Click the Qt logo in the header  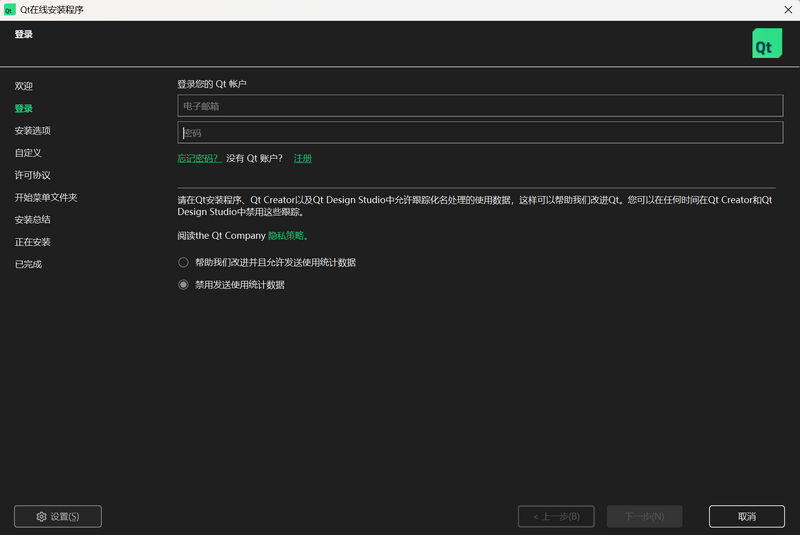[x=767, y=43]
